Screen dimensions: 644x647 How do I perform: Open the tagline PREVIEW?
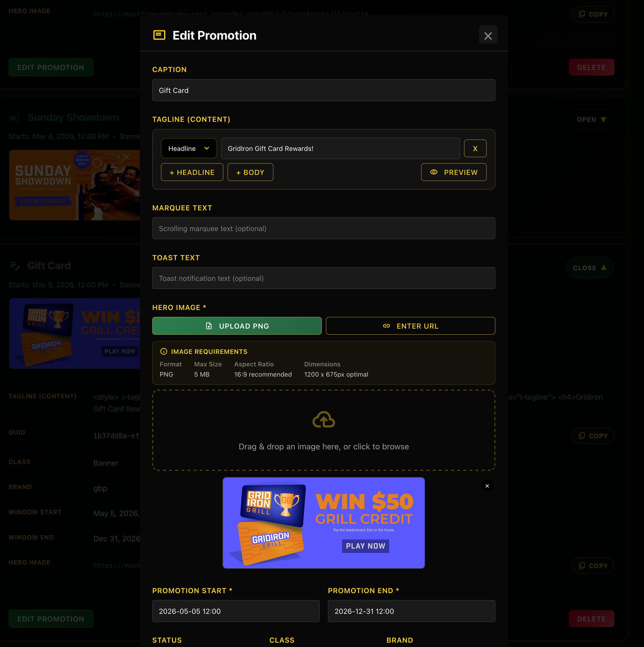454,172
